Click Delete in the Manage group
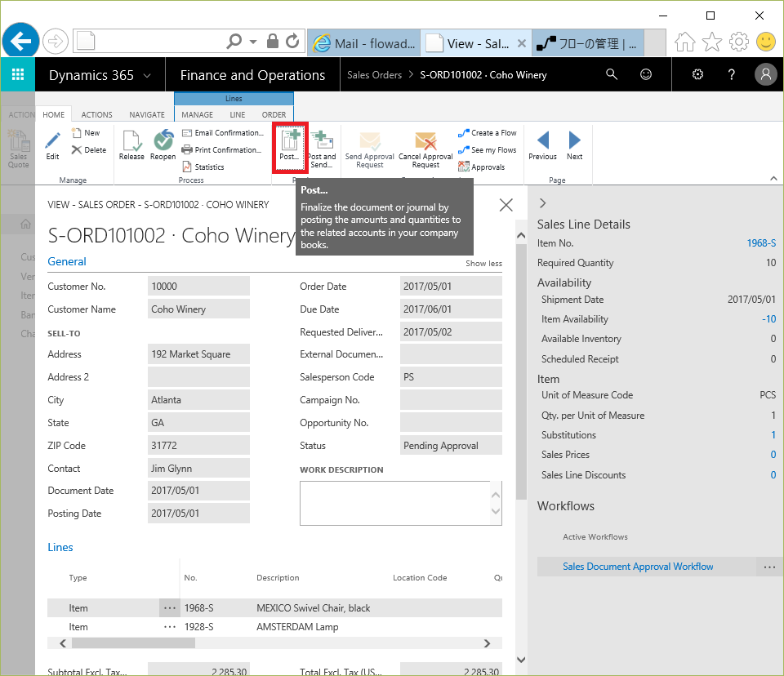Viewport: 784px width, 676px height. 89,150
